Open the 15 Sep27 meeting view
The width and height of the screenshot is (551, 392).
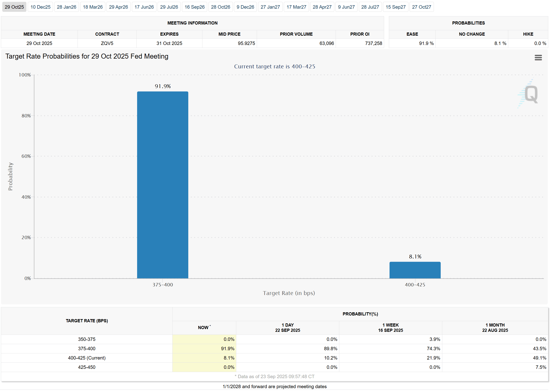click(x=396, y=7)
